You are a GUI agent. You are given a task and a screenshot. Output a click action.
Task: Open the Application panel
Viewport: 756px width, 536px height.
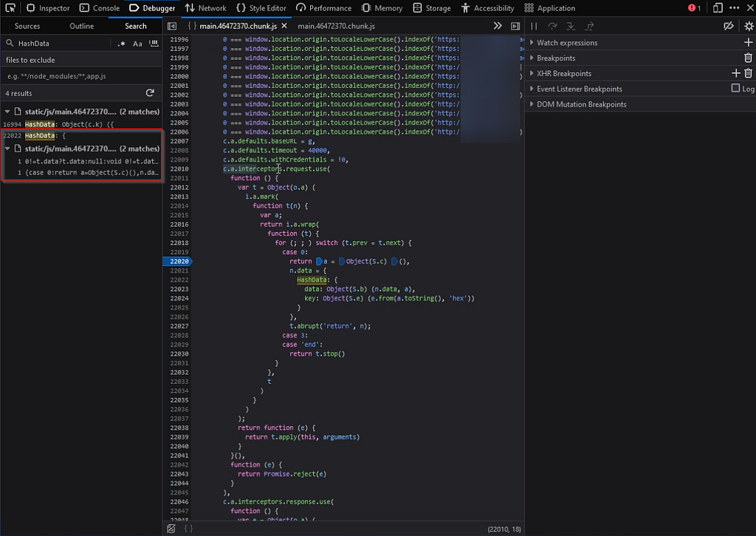[549, 8]
